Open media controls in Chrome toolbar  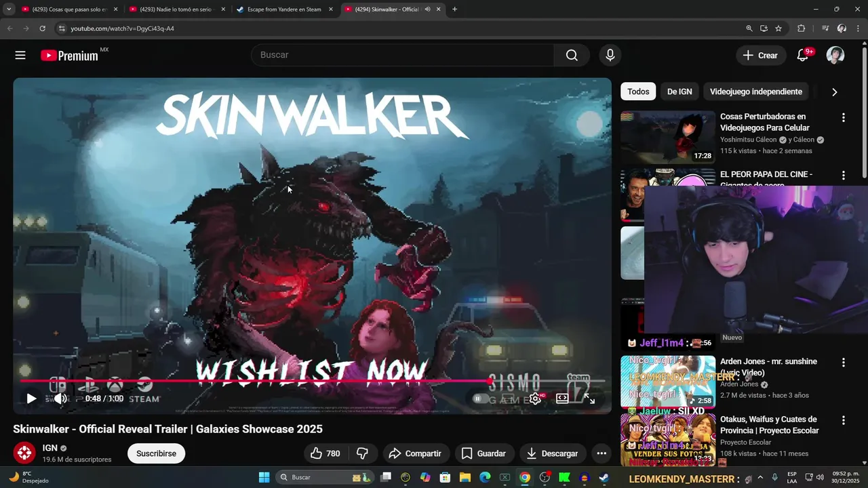pos(825,28)
